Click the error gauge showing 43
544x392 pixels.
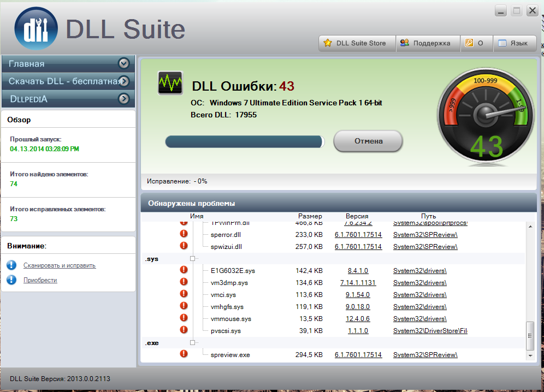486,116
